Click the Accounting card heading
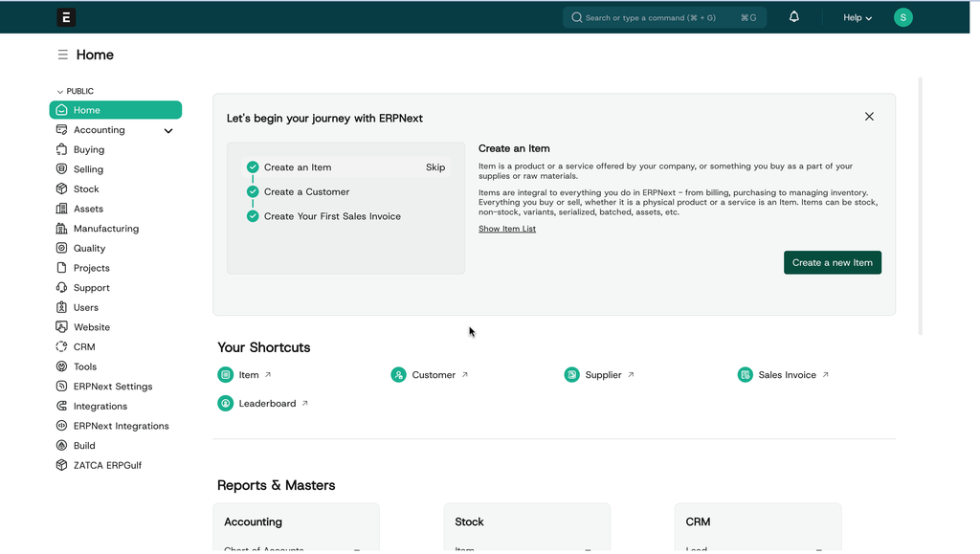The height and width of the screenshot is (554, 980). (x=253, y=521)
